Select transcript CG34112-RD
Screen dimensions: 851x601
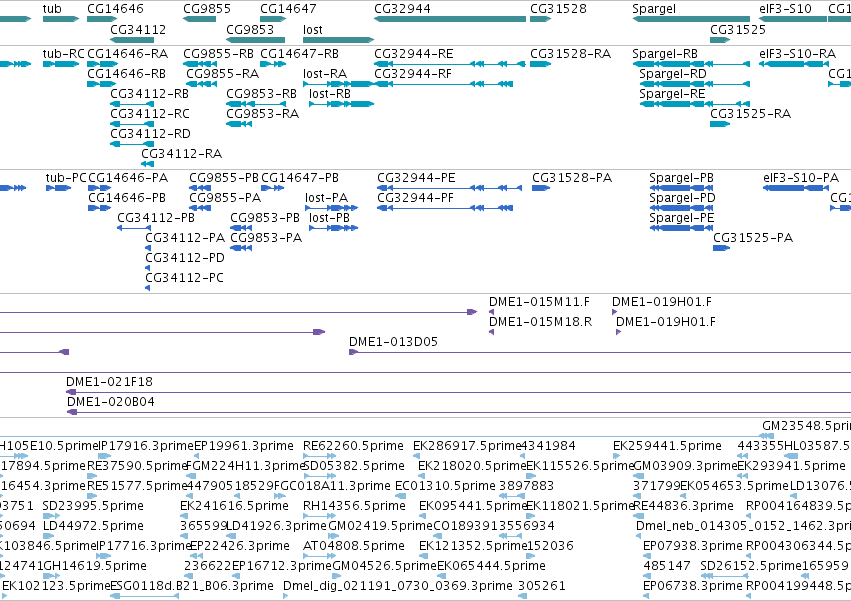132,144
